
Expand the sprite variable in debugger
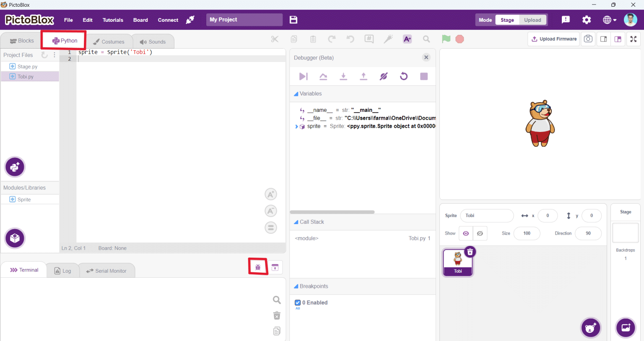coord(296,127)
